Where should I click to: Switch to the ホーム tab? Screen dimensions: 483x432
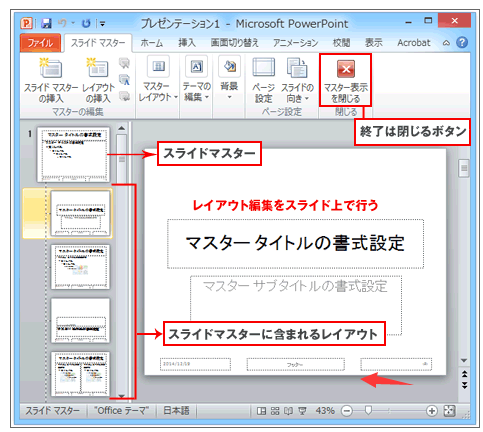coord(152,43)
